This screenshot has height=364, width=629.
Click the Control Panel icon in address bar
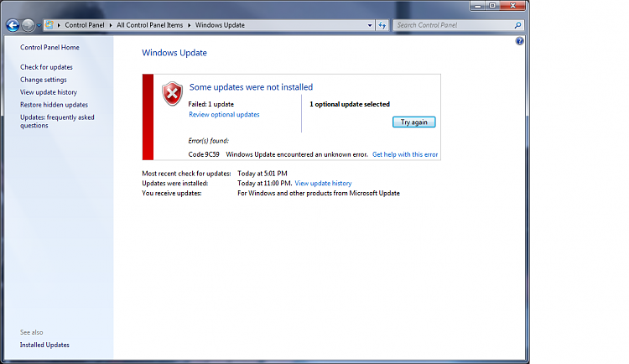(49, 25)
